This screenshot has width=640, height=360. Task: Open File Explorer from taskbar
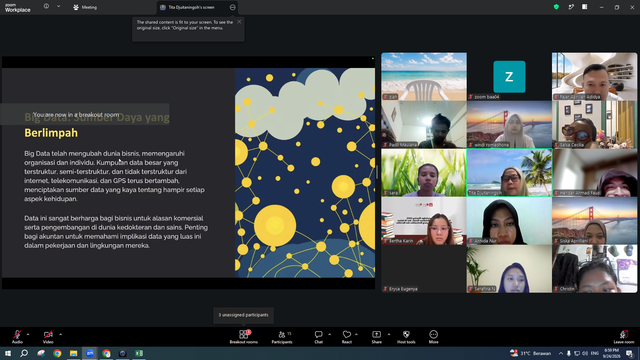click(73, 353)
